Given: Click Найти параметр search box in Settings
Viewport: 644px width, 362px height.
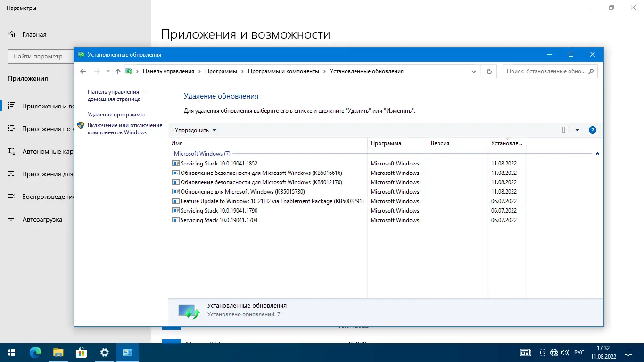Looking at the screenshot, I should [x=41, y=56].
